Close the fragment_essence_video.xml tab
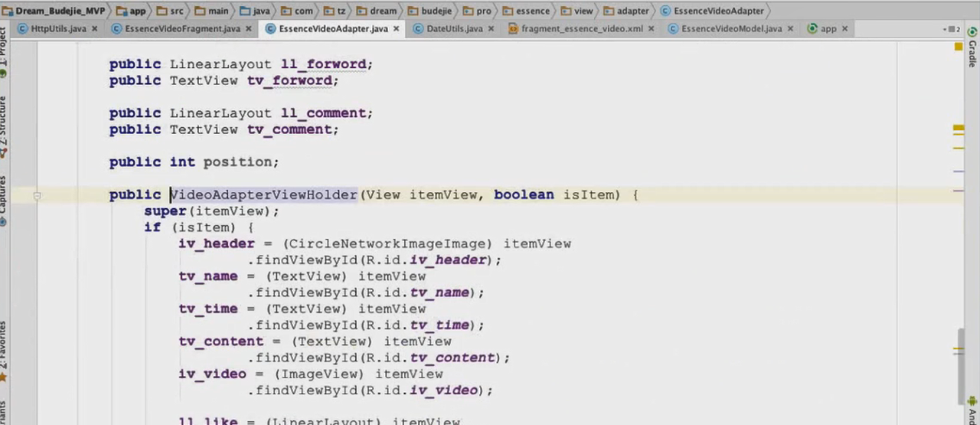Image resolution: width=980 pixels, height=425 pixels. (651, 29)
